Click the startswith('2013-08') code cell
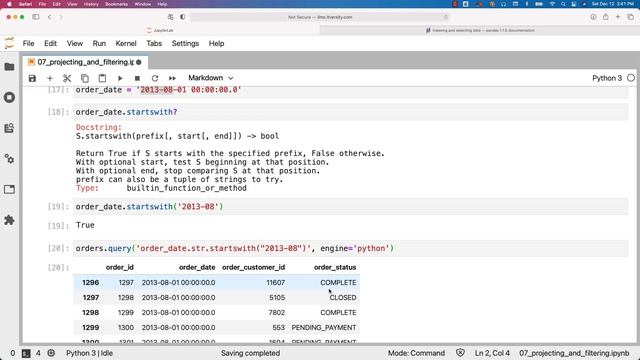 click(x=350, y=207)
